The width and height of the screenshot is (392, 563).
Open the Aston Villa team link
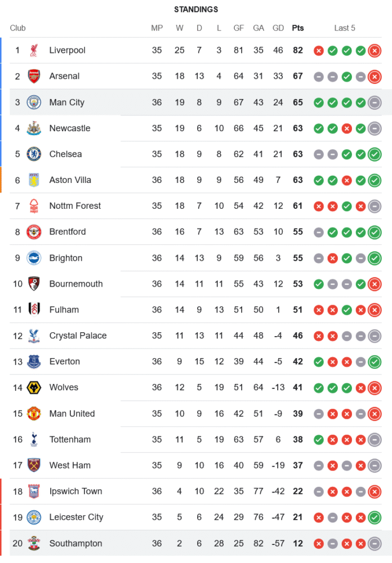point(70,180)
